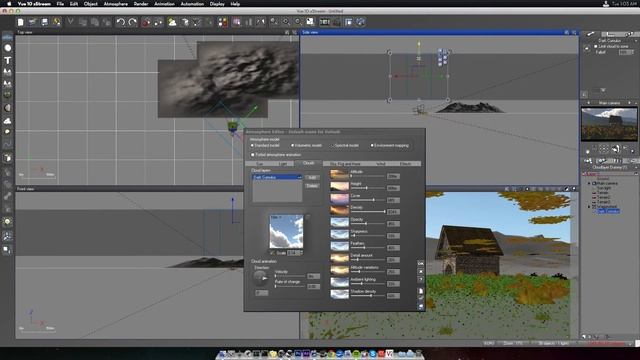Open the Animation menu
640x360 pixels.
click(x=164, y=4)
